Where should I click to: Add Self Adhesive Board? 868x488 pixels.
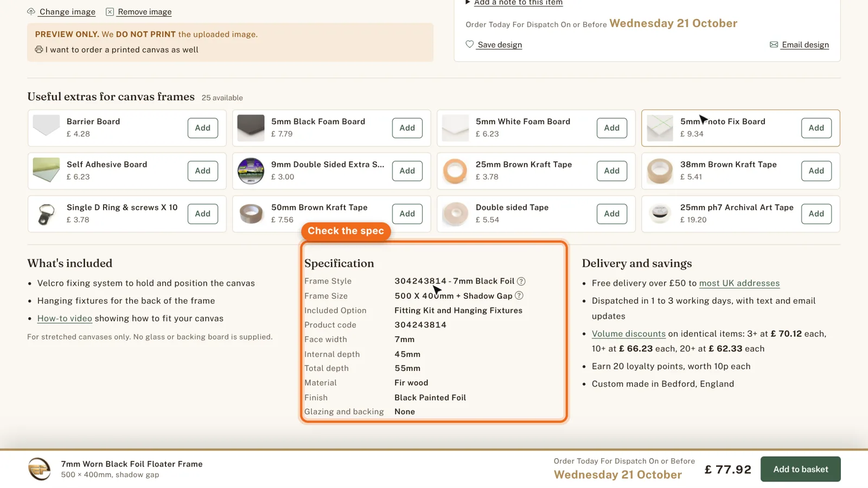(203, 171)
